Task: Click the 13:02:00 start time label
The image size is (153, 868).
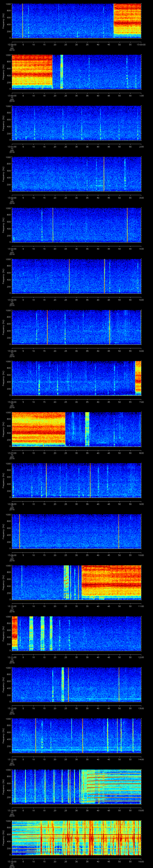Action: pyautogui.click(x=12, y=198)
